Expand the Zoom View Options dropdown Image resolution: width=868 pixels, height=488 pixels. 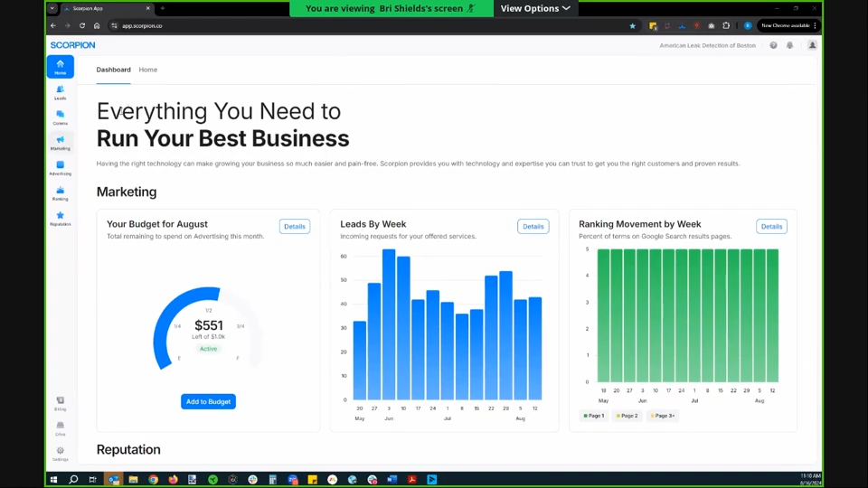(535, 8)
